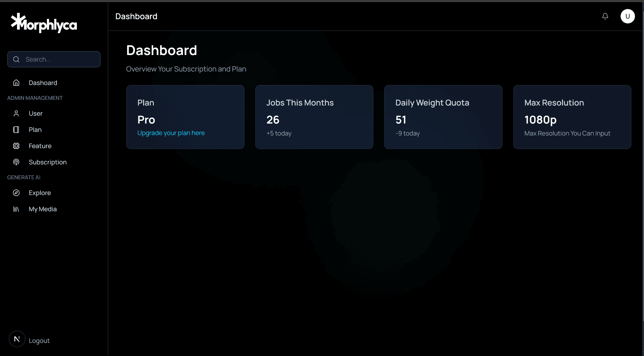Image resolution: width=644 pixels, height=356 pixels.
Task: Select the Max Resolution card
Action: [x=572, y=117]
